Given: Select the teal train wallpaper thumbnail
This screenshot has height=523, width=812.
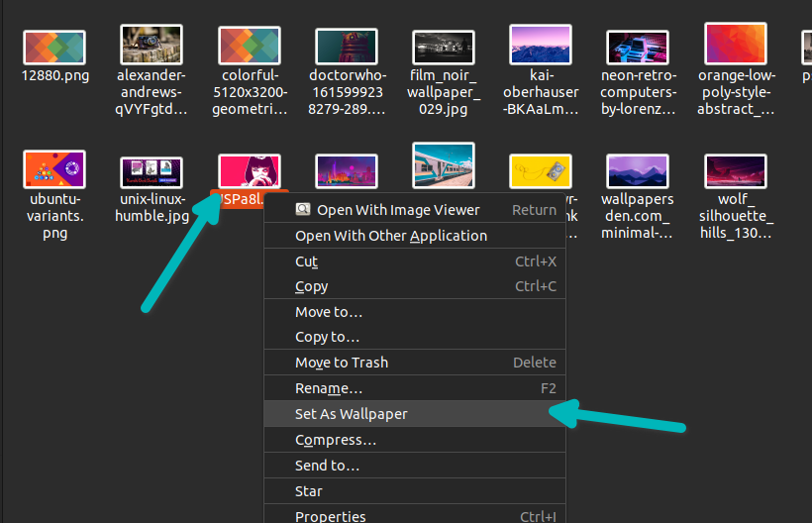Looking at the screenshot, I should pos(444,165).
